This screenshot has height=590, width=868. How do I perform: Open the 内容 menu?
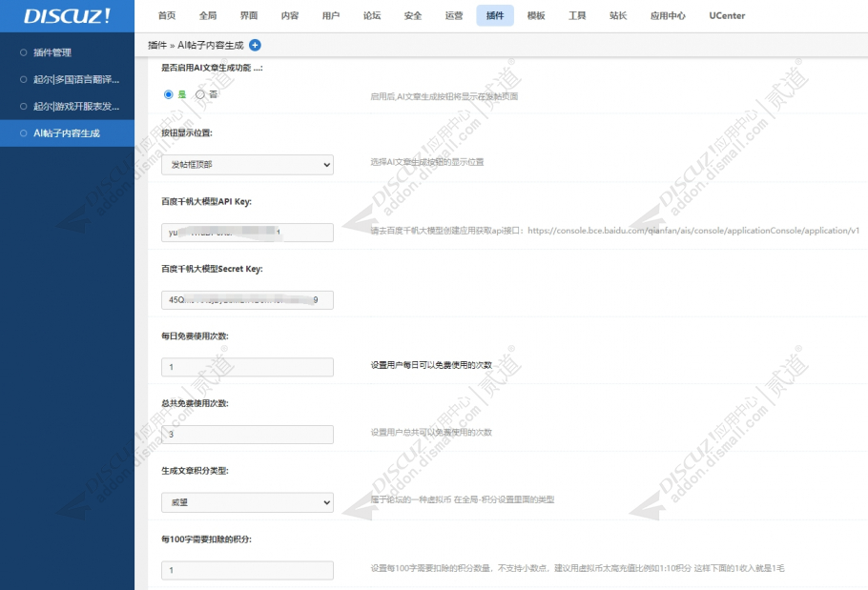click(290, 15)
